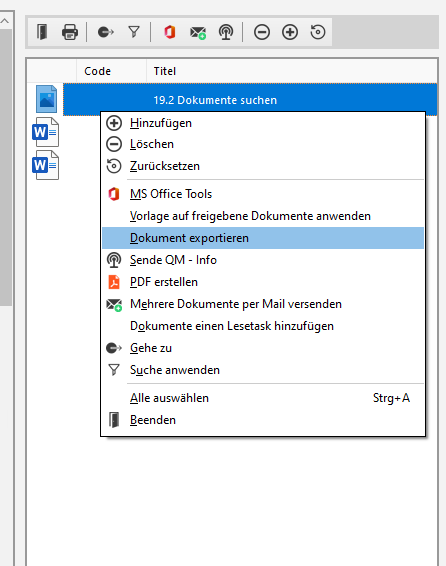This screenshot has height=566, width=446.
Task: Click the printer icon in toolbar
Action: tap(70, 32)
